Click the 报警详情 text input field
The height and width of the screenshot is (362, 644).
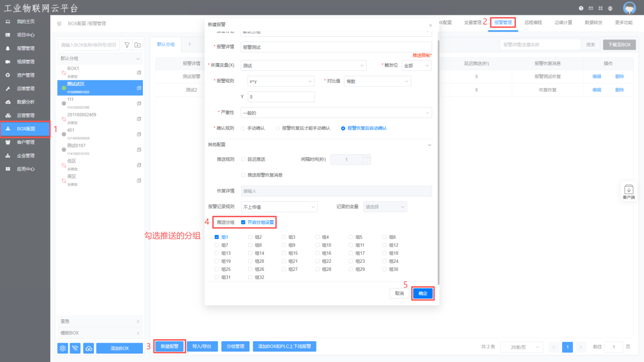pyautogui.click(x=336, y=47)
